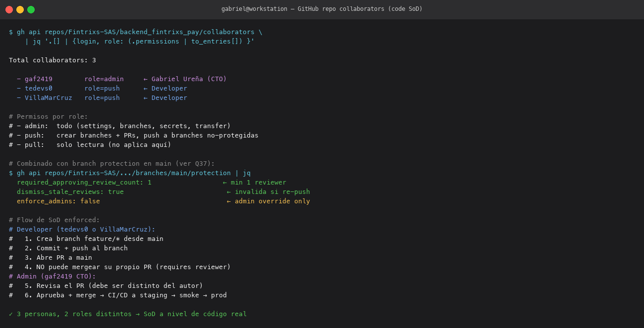This screenshot has width=644, height=328.
Task: Click step 5 'Revisa el PR'
Action: coord(106,286)
